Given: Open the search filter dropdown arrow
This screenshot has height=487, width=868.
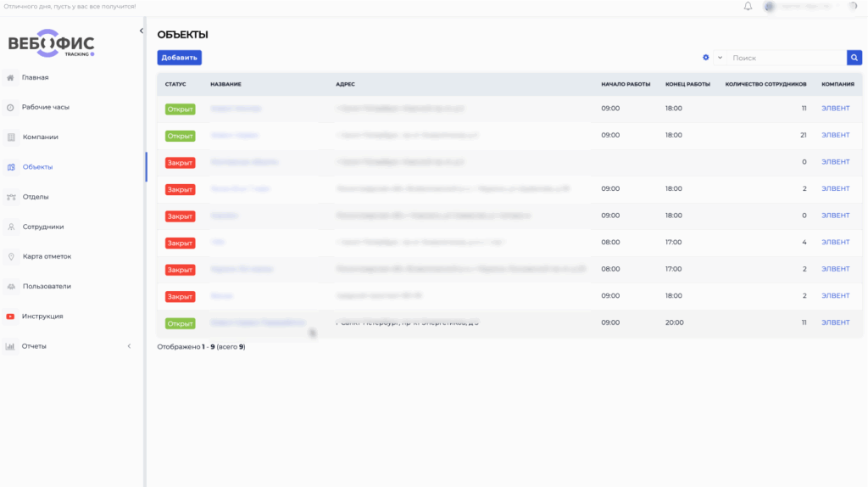Looking at the screenshot, I should pyautogui.click(x=720, y=58).
